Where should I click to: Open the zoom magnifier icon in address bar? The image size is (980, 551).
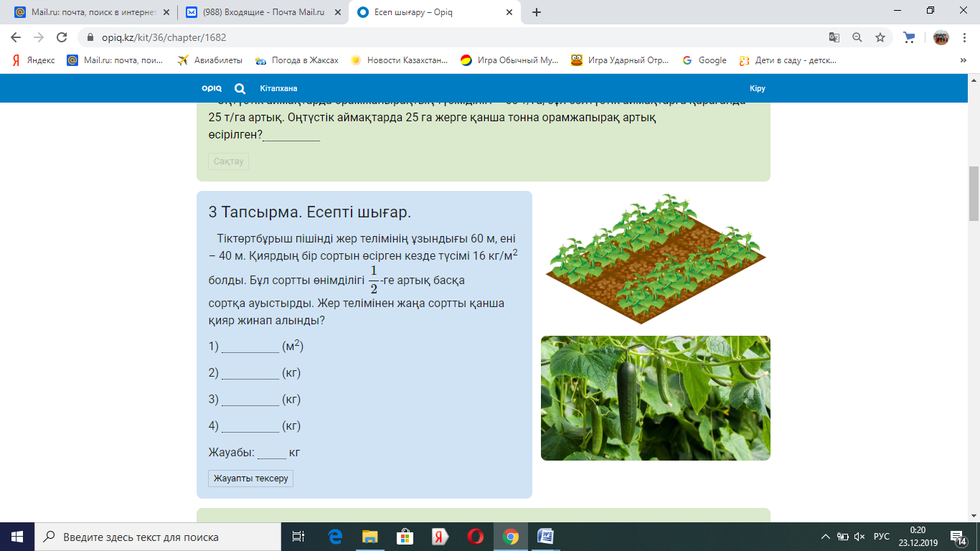pyautogui.click(x=857, y=37)
